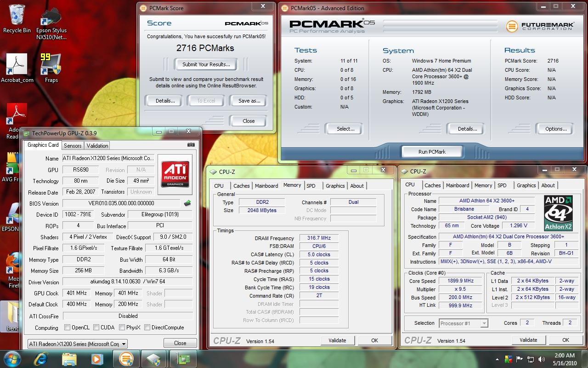Launch the Fraps desktop shortcut
This screenshot has width=588, height=368.
[x=51, y=68]
